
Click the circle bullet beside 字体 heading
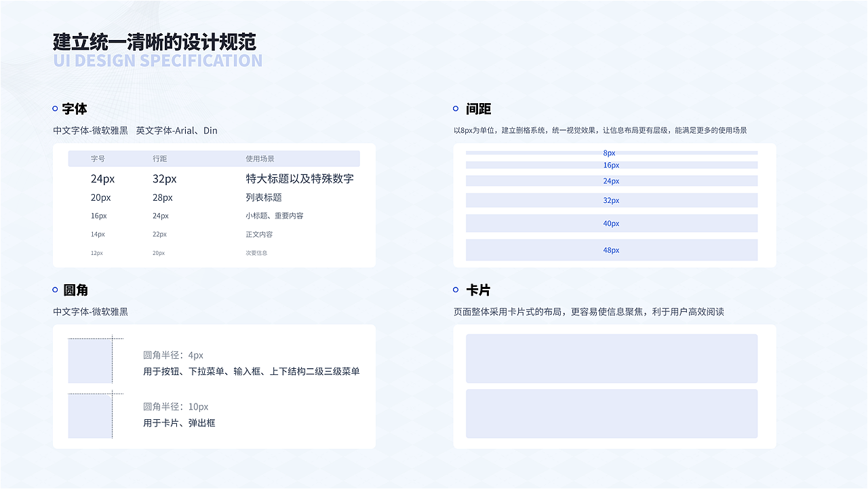point(54,108)
